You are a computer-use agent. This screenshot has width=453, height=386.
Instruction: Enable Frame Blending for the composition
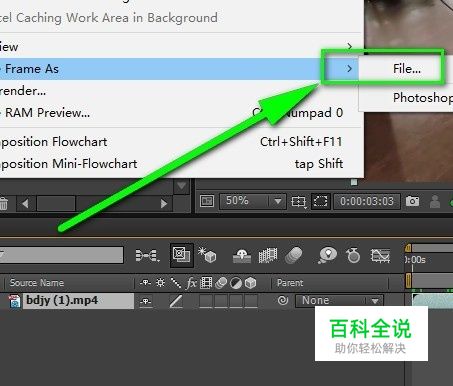268,255
